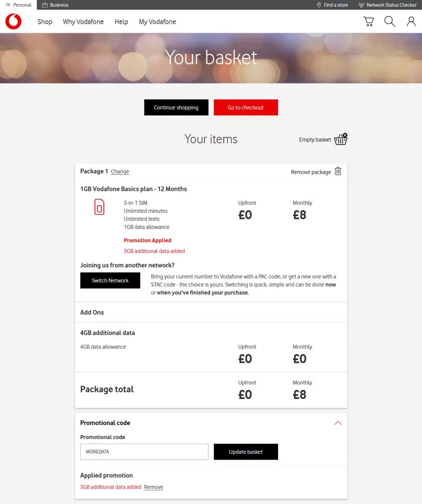This screenshot has width=422, height=504.
Task: Open the Why Vodafone menu
Action: click(83, 22)
